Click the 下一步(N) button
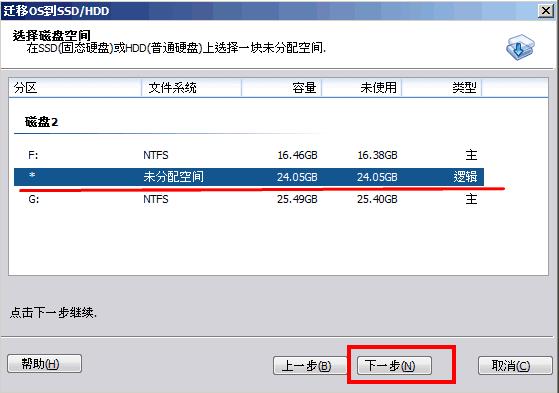This screenshot has height=393, width=559. tap(394, 365)
